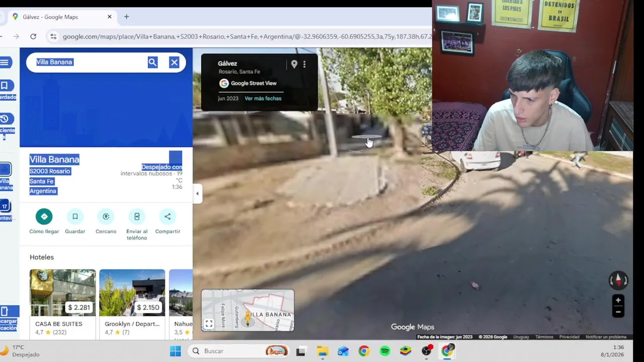Open the Google Maps hamburger menu
This screenshot has width=644, height=362.
(5, 62)
